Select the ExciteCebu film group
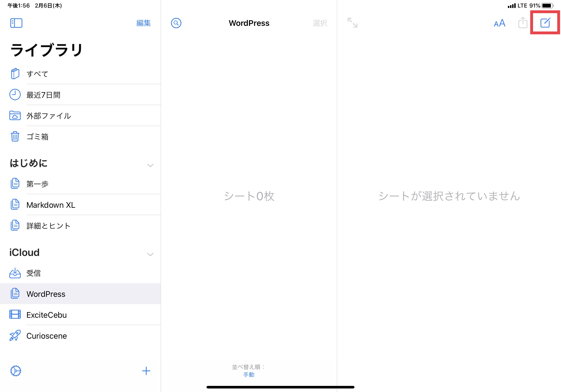 (47, 315)
